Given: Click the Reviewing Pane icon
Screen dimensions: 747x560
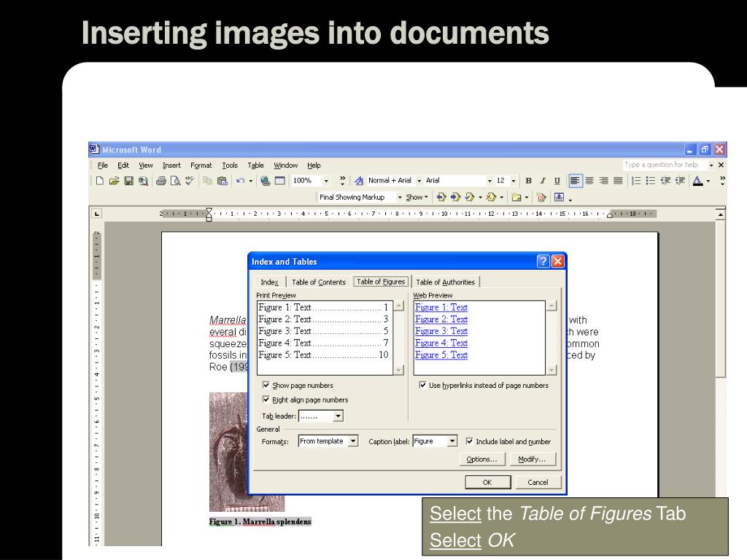Looking at the screenshot, I should coord(560,197).
